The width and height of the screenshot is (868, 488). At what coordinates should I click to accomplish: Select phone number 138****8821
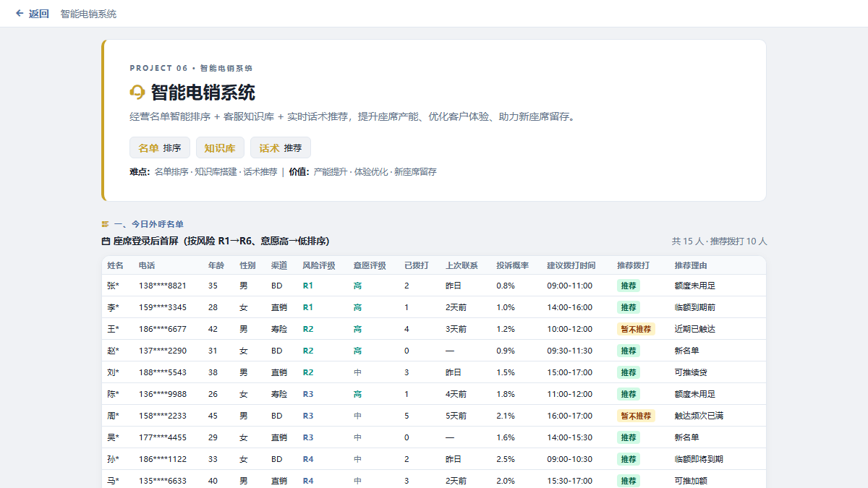(163, 286)
